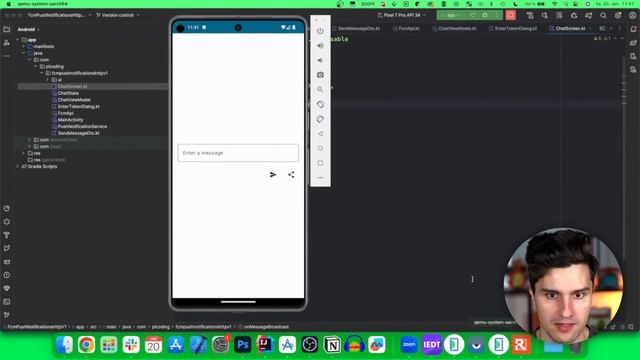
Task: Click the rerun app icon in toolbar
Action: pyautogui.click(x=473, y=15)
